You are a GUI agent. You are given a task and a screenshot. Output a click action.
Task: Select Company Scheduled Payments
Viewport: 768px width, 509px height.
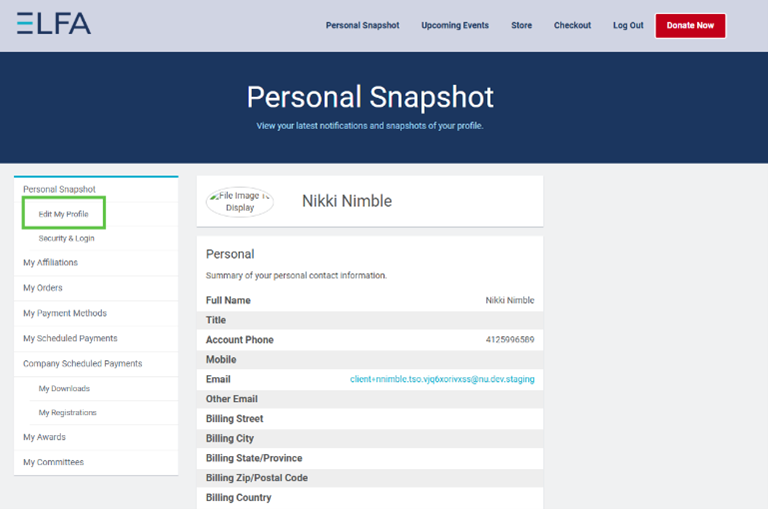(x=82, y=363)
